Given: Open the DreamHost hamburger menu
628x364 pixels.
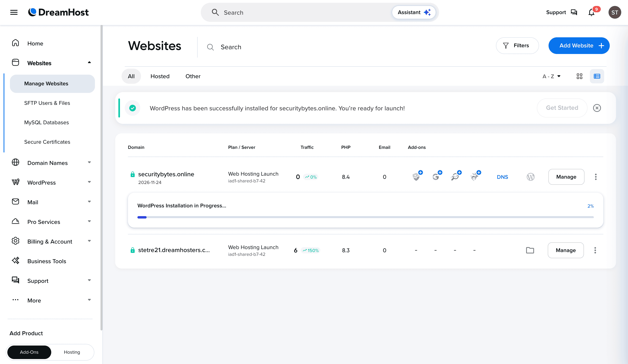Looking at the screenshot, I should click(14, 12).
